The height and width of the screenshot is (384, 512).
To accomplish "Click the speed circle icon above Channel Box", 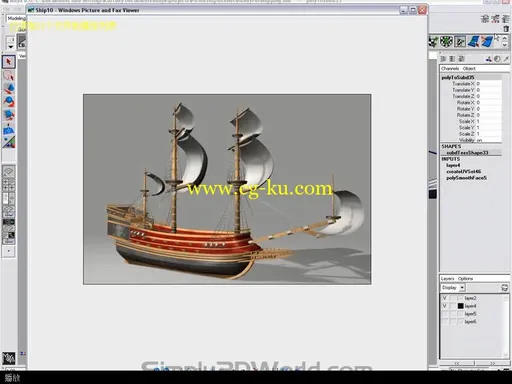I will [497, 59].
